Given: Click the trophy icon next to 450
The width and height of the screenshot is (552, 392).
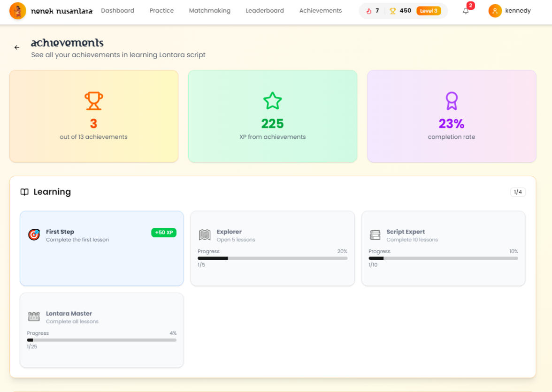Looking at the screenshot, I should (x=392, y=11).
